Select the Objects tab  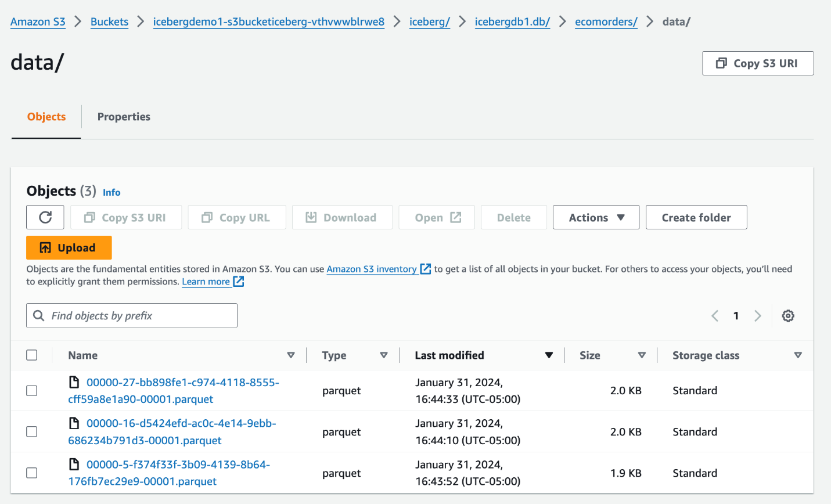[x=46, y=117]
